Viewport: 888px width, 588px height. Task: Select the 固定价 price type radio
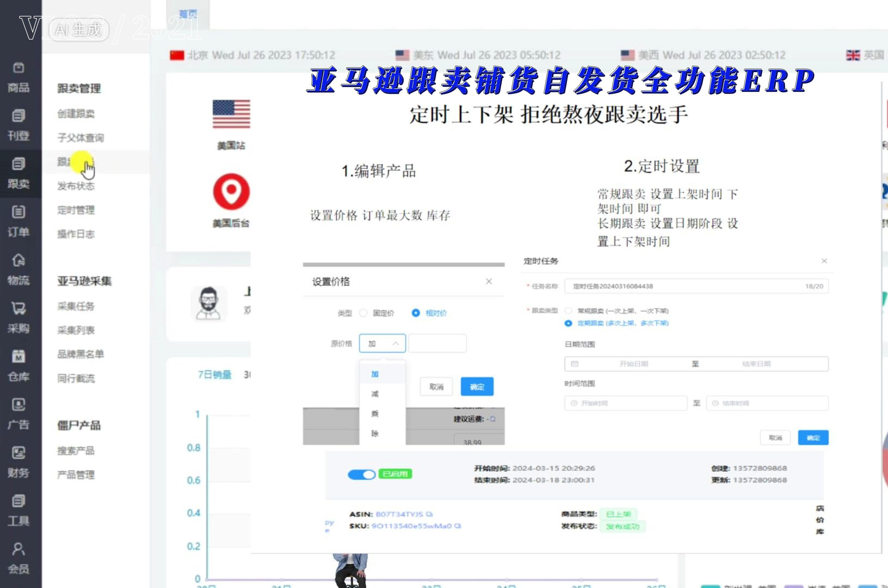tap(363, 313)
